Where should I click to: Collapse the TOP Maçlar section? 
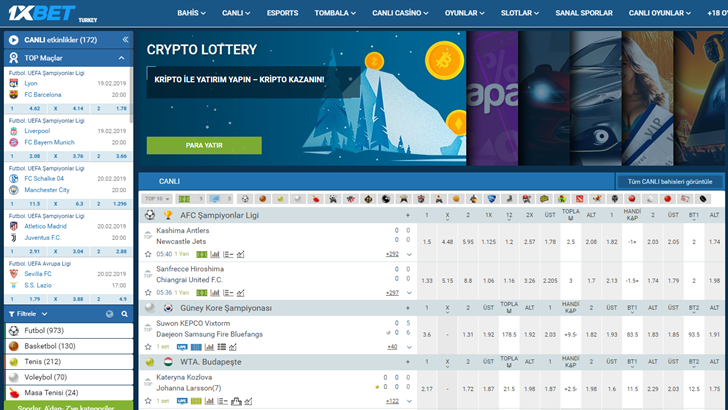[121, 58]
